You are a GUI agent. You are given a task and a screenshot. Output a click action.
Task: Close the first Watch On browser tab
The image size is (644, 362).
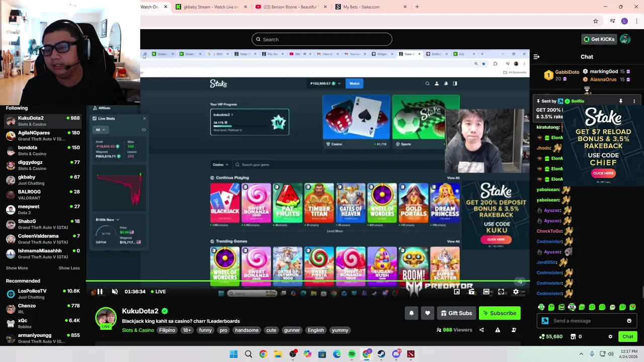(167, 7)
